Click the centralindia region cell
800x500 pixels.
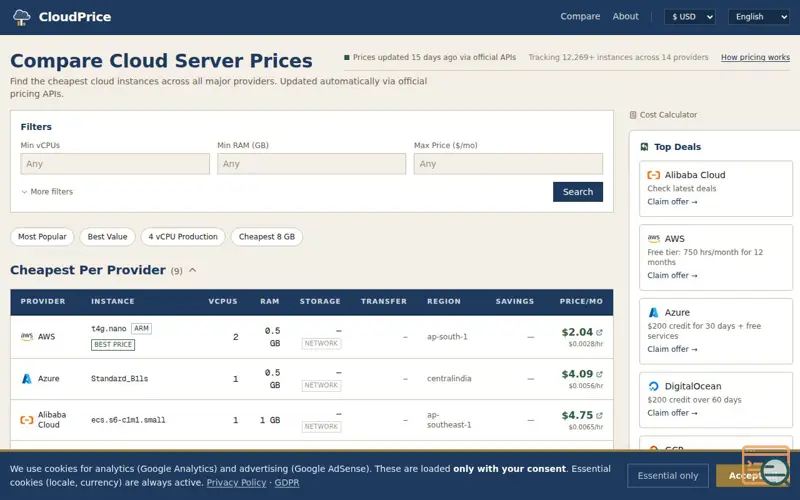449,379
